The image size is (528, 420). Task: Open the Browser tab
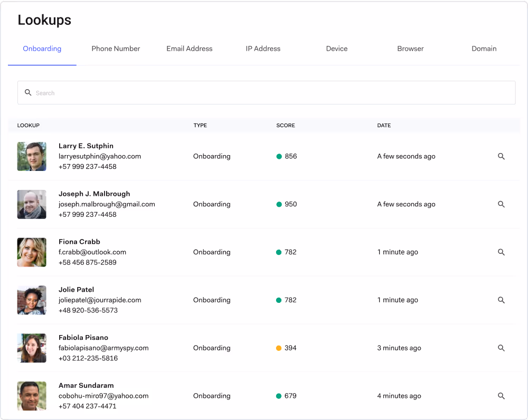[410, 49]
